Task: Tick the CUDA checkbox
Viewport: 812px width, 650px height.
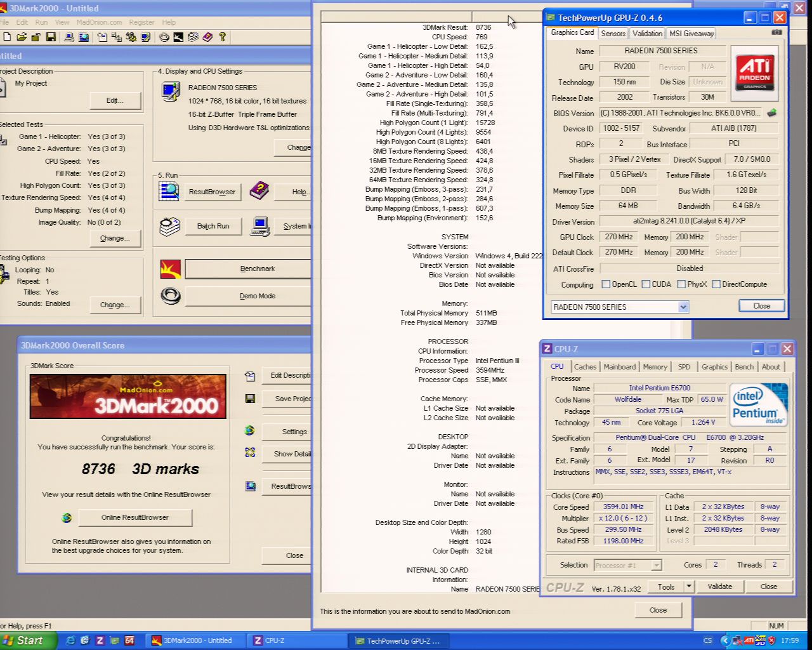Action: click(x=646, y=284)
